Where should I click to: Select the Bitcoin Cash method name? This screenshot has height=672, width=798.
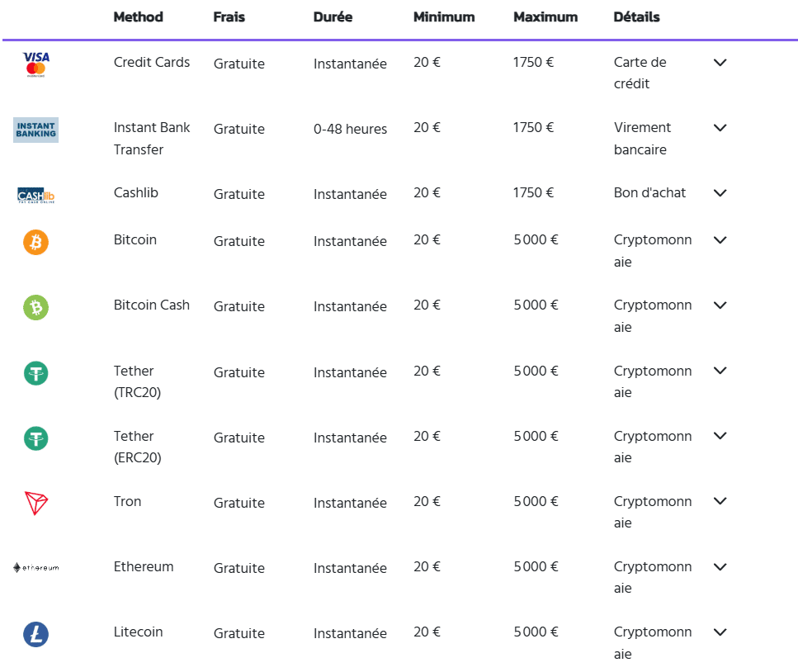click(x=152, y=305)
